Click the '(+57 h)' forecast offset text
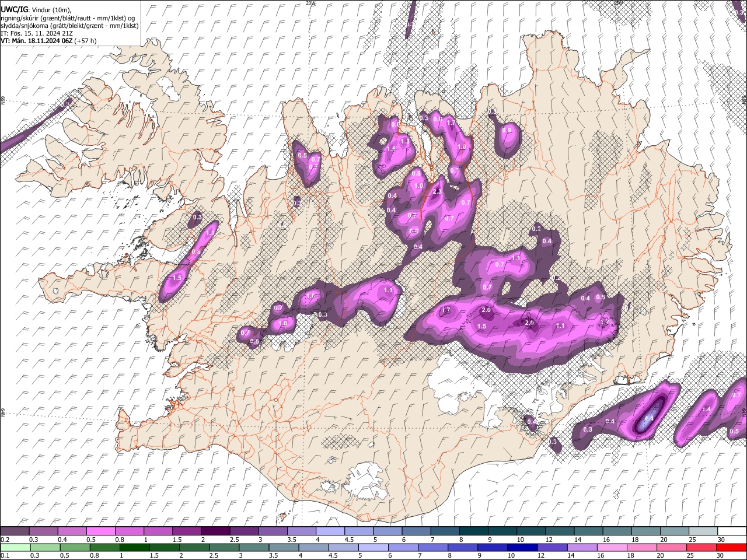The image size is (747, 560). click(85, 41)
